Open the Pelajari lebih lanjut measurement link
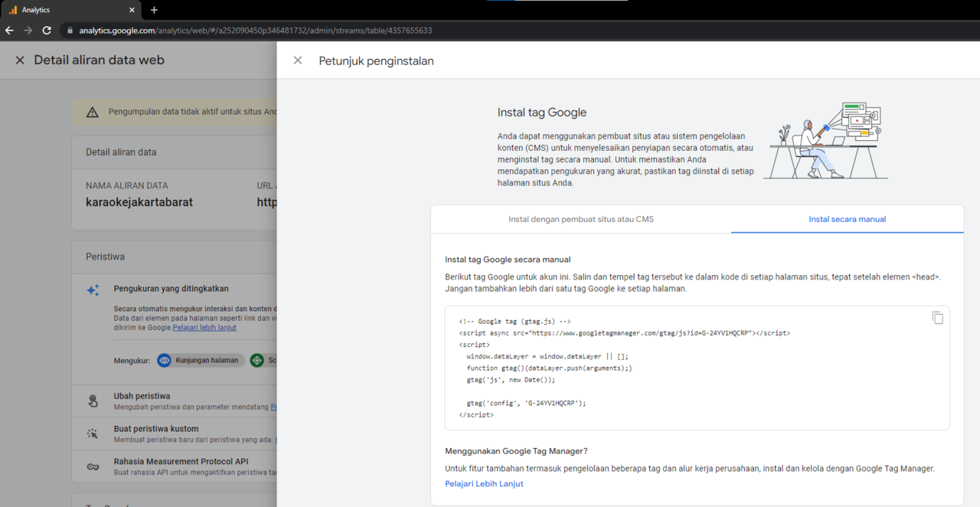 click(204, 327)
